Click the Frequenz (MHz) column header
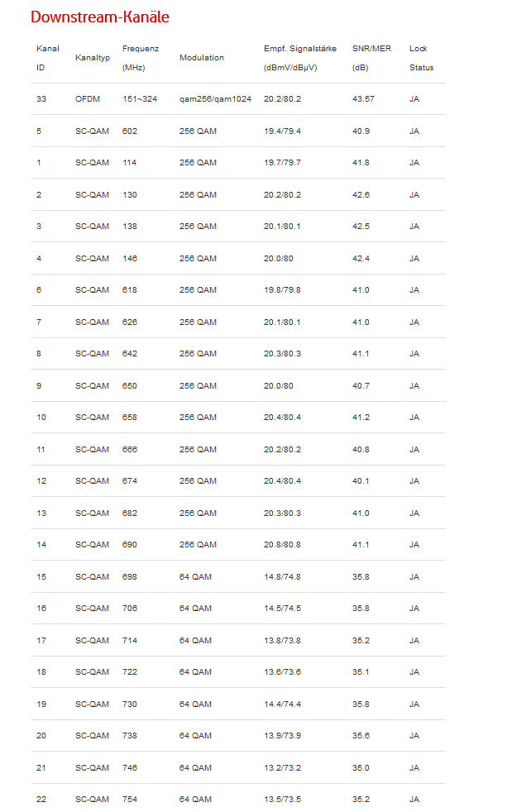This screenshot has height=812, width=526. tap(141, 58)
